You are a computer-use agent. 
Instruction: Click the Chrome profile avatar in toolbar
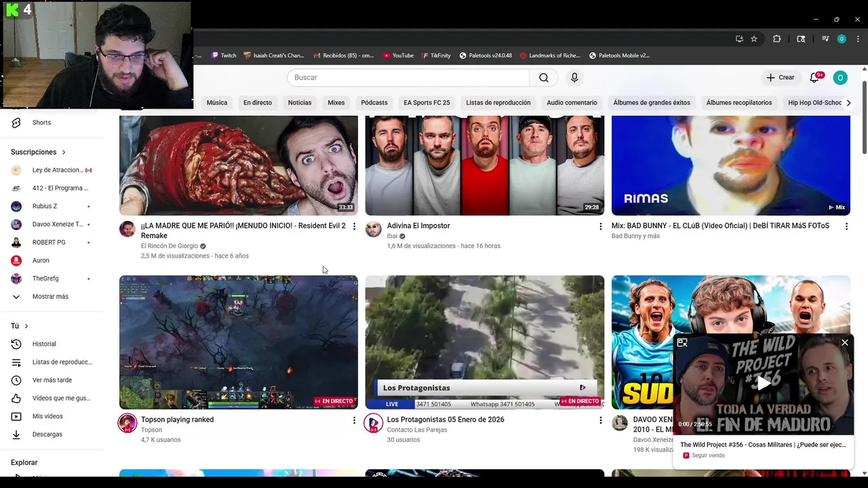[842, 39]
